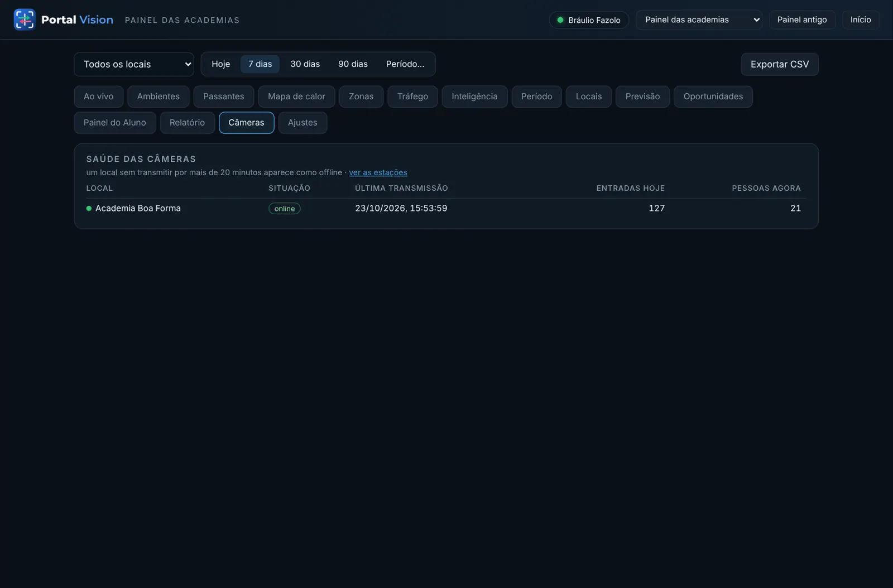Click the Painel antigo button
This screenshot has height=588, width=893.
802,20
